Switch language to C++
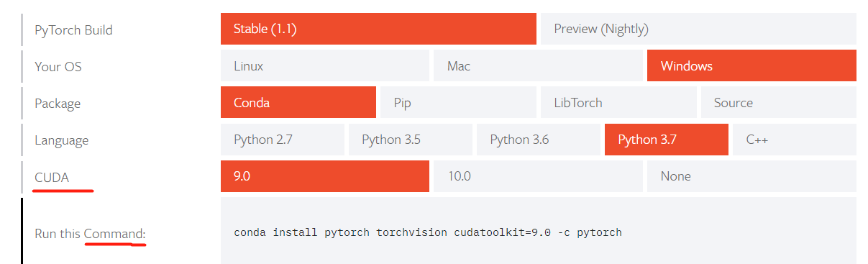 (795, 140)
